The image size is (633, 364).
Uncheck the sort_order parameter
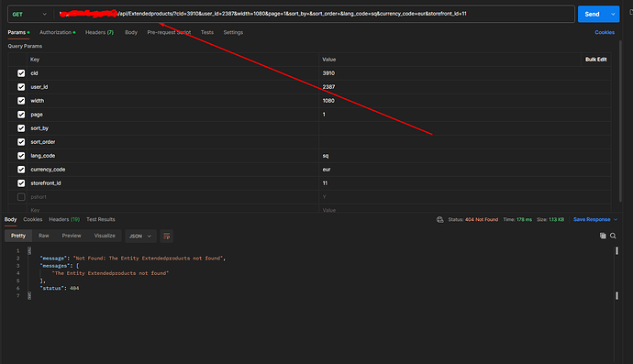(21, 141)
